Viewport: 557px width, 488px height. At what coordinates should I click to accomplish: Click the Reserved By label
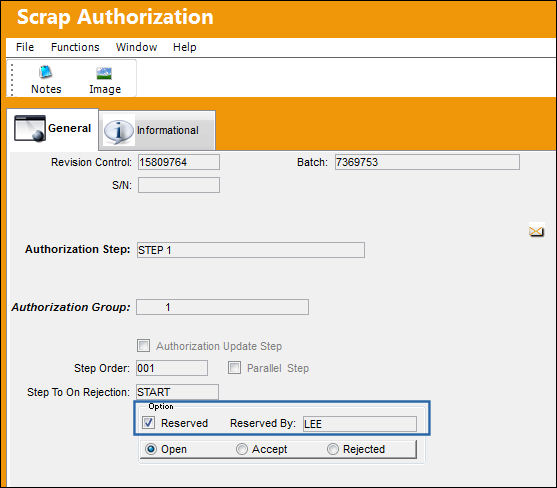click(263, 423)
